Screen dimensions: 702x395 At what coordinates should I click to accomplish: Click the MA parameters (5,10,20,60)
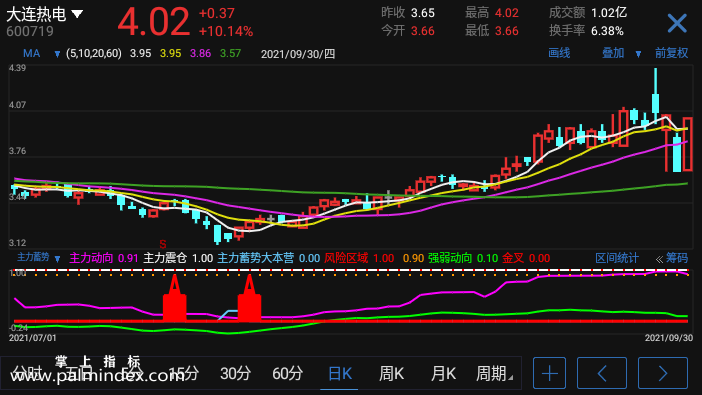[x=94, y=54]
